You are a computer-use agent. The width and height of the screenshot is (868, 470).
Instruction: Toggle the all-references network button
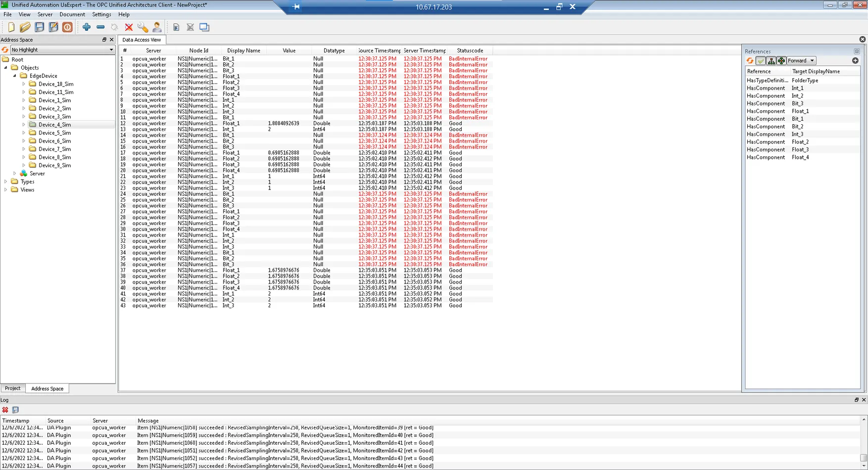[x=781, y=60]
